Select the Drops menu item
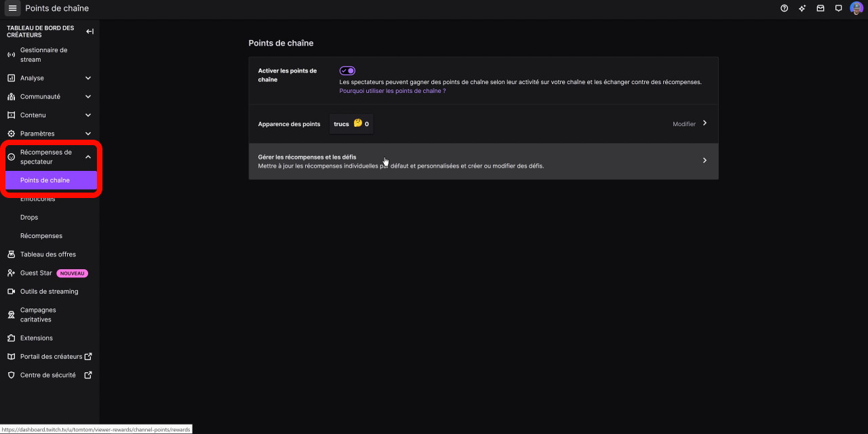The height and width of the screenshot is (434, 868). pos(29,217)
